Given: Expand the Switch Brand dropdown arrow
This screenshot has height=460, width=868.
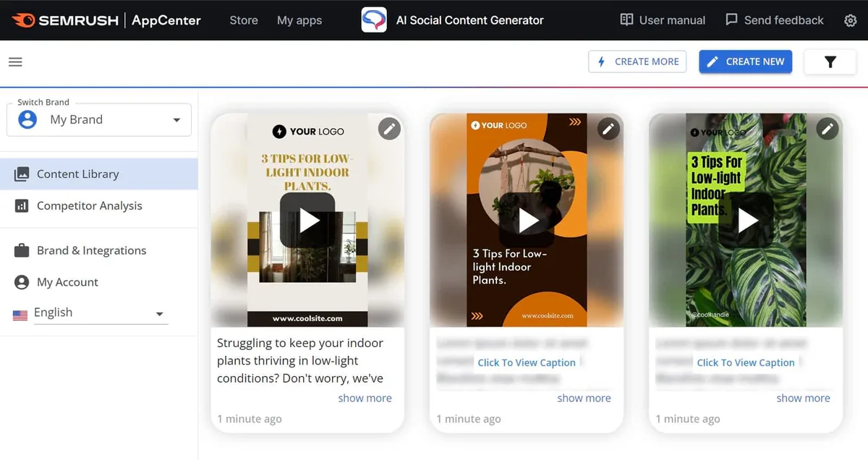Looking at the screenshot, I should [176, 120].
